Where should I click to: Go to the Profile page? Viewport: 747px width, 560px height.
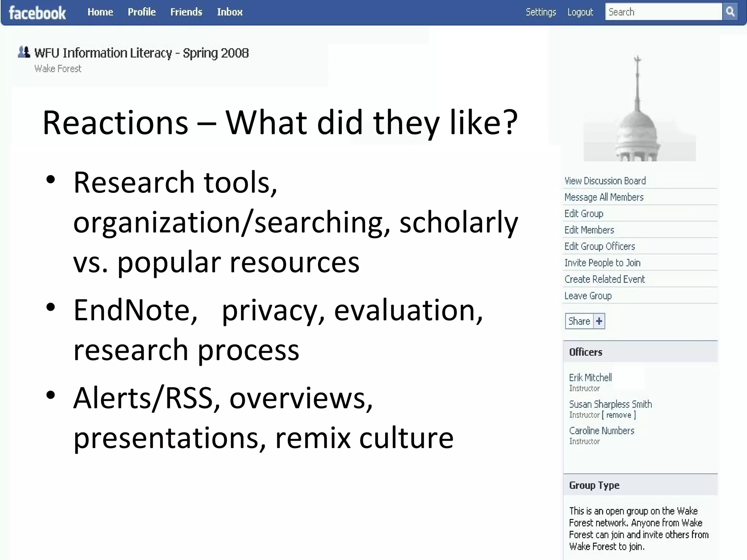142,12
